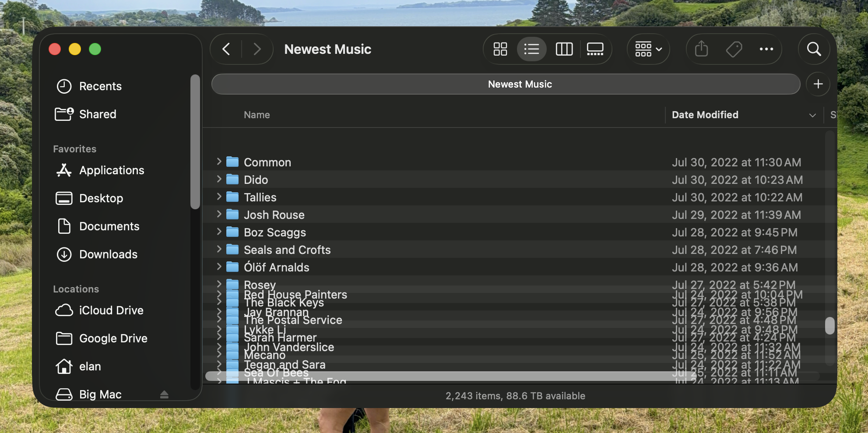Go back to the previous folder
The height and width of the screenshot is (433, 868).
coord(226,49)
